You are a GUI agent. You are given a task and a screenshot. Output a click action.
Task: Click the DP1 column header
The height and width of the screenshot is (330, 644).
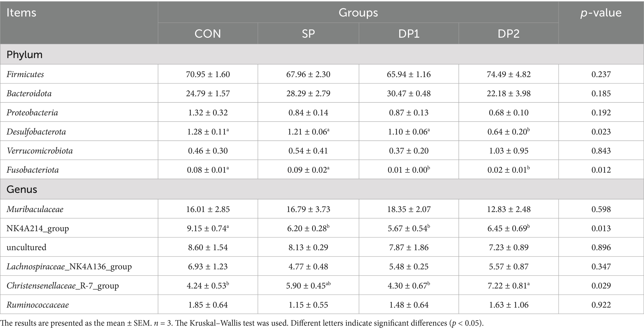(409, 34)
